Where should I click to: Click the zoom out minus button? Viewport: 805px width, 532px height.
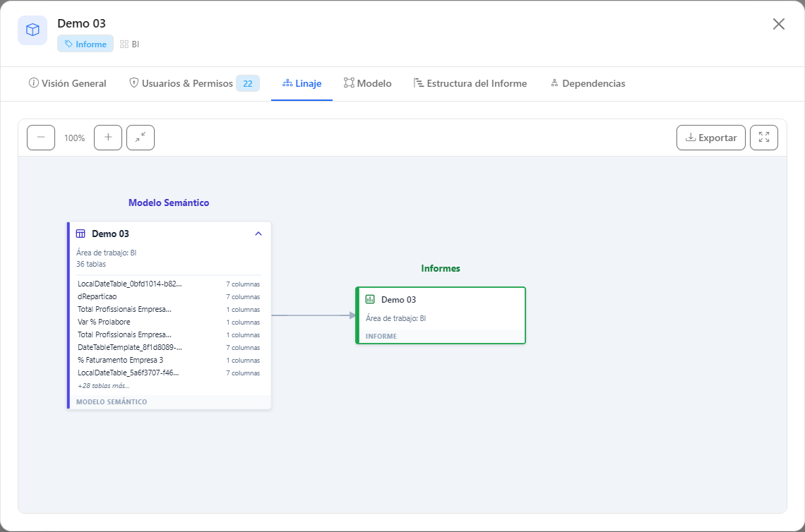tap(41, 138)
